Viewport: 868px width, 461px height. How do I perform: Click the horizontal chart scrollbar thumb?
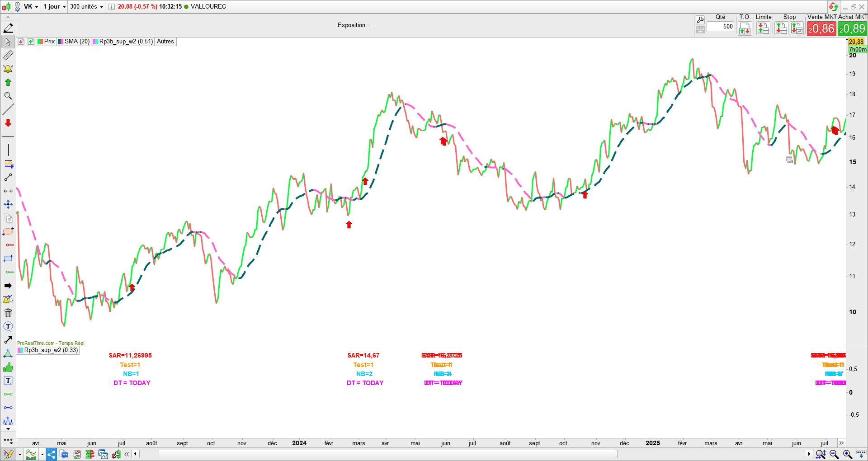(388, 454)
